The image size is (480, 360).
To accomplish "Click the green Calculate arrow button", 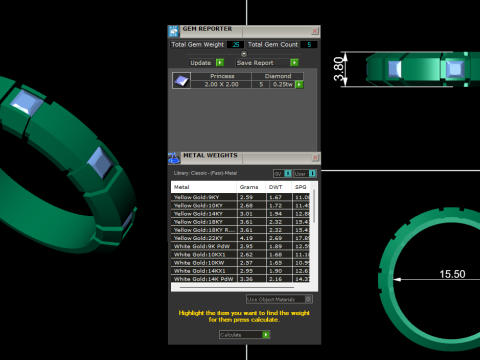I will 266,335.
